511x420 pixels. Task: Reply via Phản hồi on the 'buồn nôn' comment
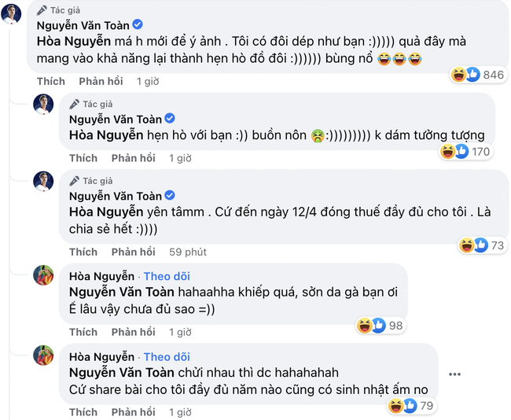(x=134, y=158)
